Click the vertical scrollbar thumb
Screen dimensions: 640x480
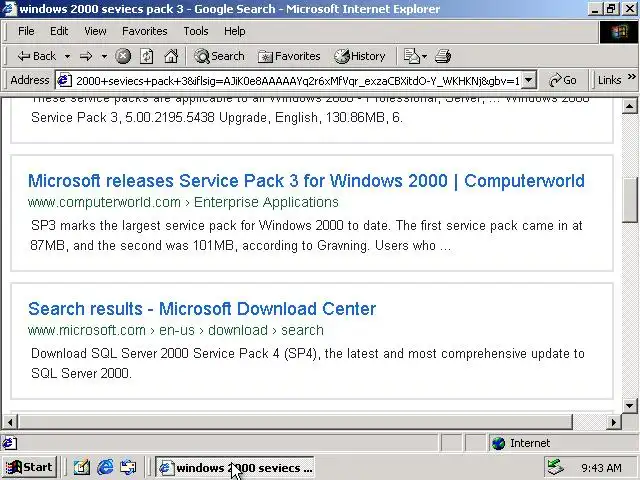point(630,200)
